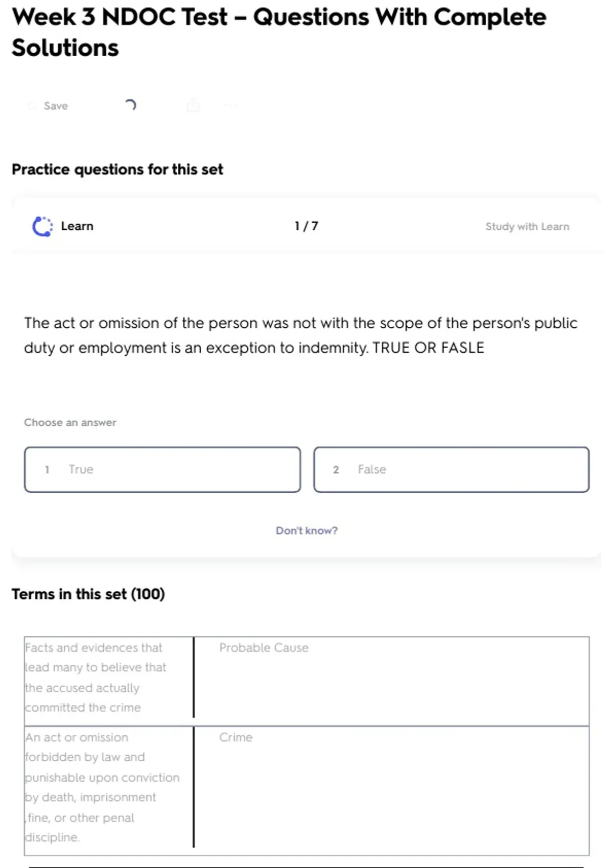Click the indemnity true/false question text
This screenshot has width=613, height=868.
300,335
